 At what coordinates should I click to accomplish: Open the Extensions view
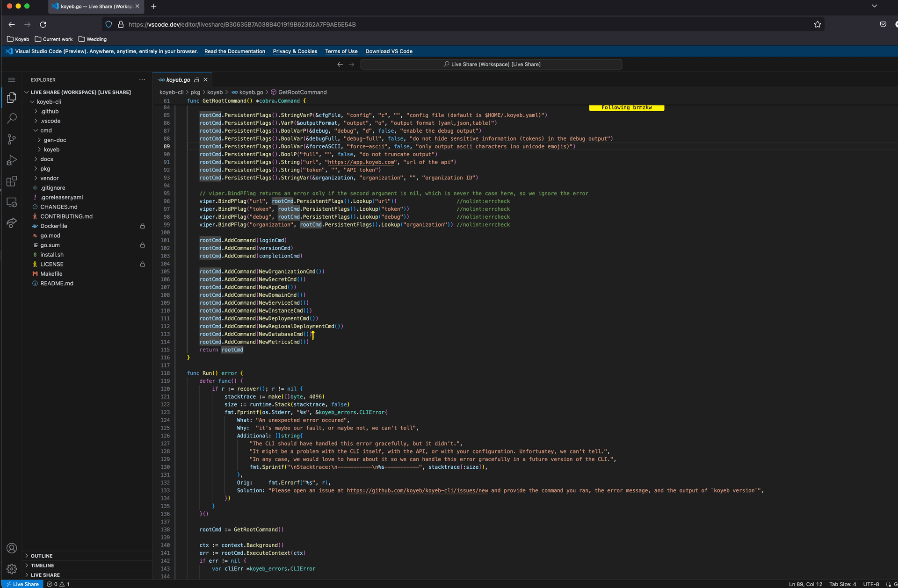[12, 181]
